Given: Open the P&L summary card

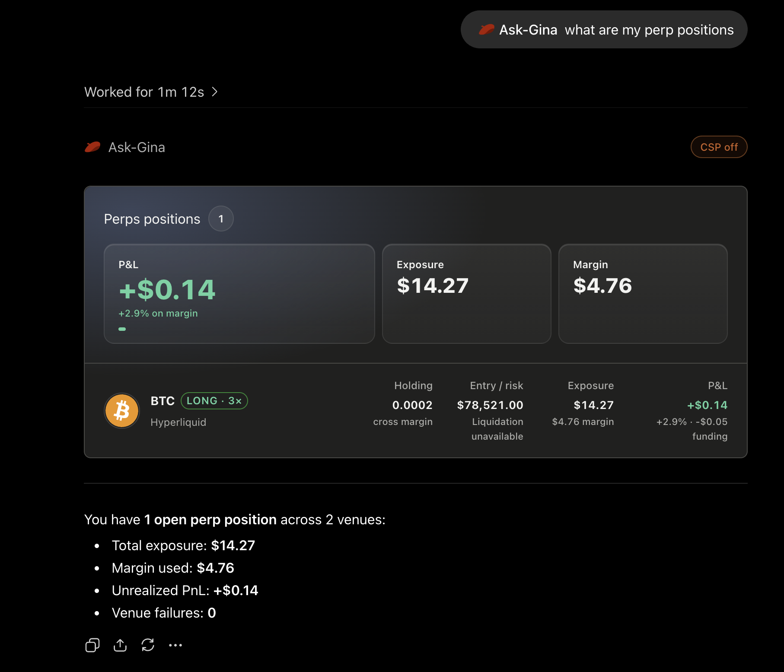Looking at the screenshot, I should click(239, 294).
